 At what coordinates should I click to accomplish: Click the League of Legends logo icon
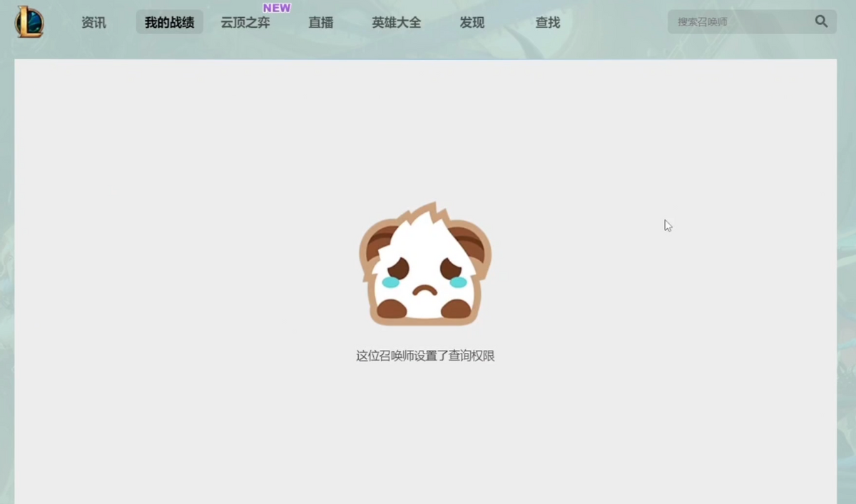(30, 22)
